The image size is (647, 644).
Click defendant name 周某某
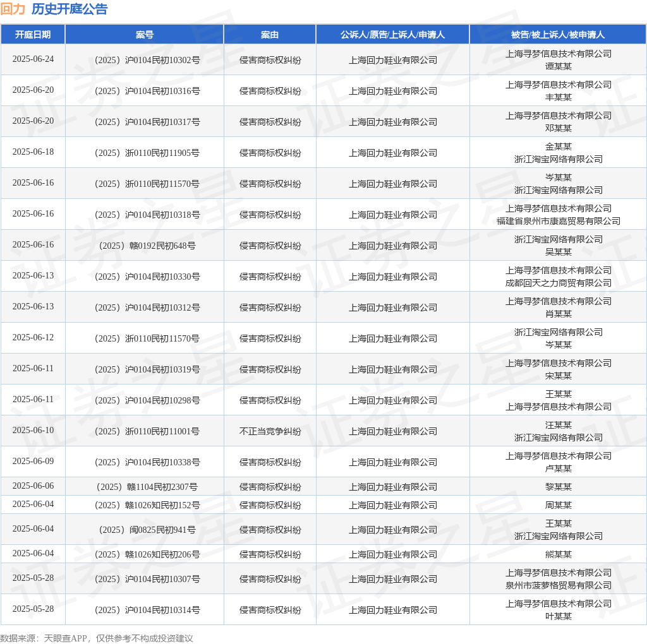click(559, 505)
